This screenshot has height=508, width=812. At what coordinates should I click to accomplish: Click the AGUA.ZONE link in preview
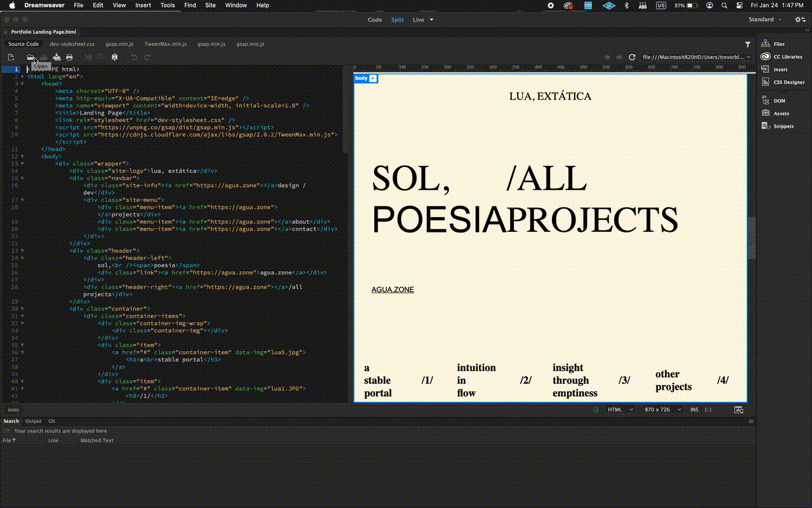pos(393,290)
